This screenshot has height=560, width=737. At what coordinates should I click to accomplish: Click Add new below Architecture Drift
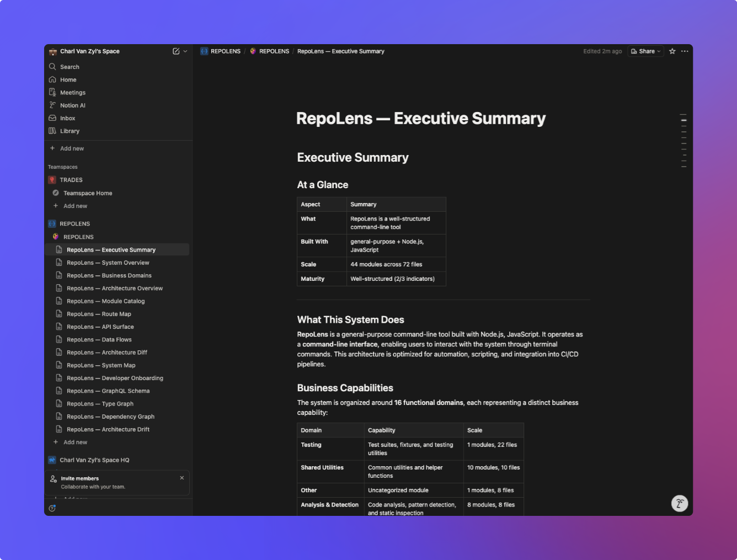click(x=118, y=442)
